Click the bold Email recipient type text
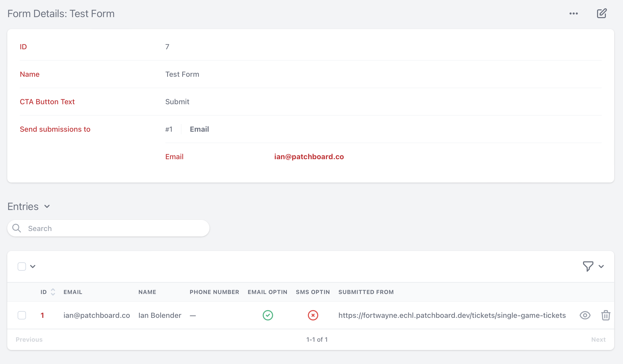This screenshot has width=623, height=364. coord(199,129)
